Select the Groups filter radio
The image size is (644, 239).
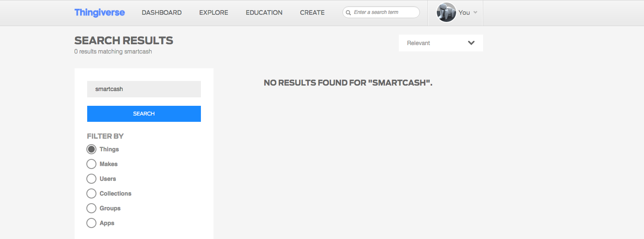point(91,208)
